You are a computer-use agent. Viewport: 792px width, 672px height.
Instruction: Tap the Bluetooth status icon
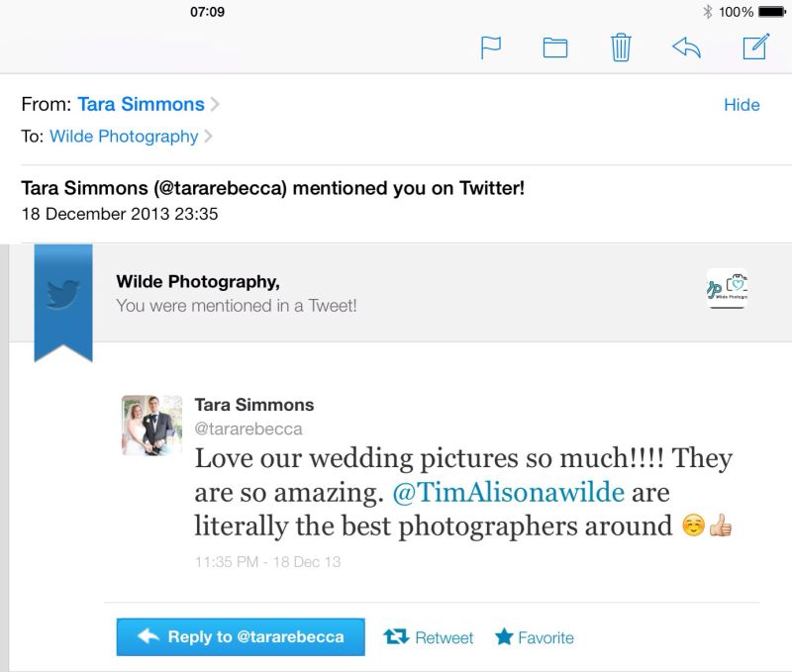pos(708,12)
